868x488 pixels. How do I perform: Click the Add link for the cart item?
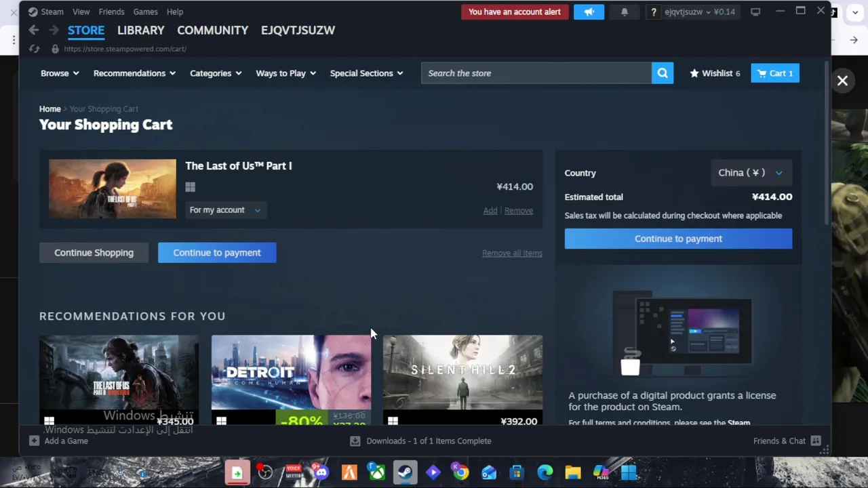pos(490,211)
